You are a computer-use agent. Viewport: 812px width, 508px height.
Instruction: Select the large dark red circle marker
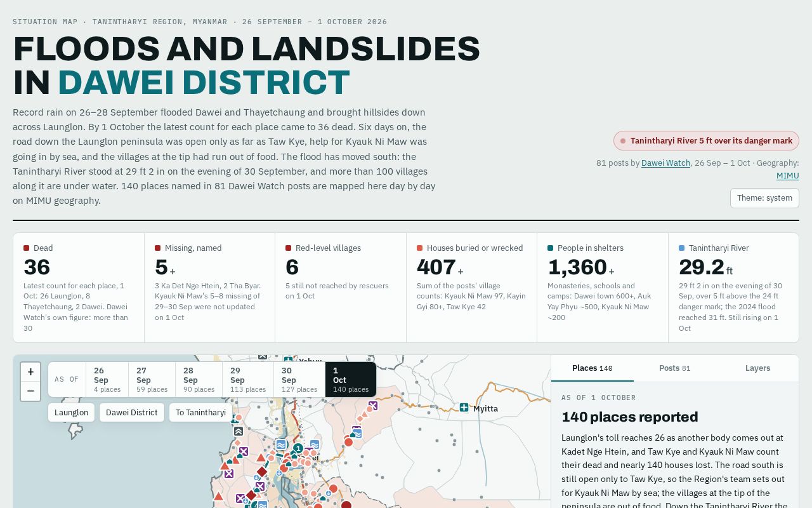point(346,505)
